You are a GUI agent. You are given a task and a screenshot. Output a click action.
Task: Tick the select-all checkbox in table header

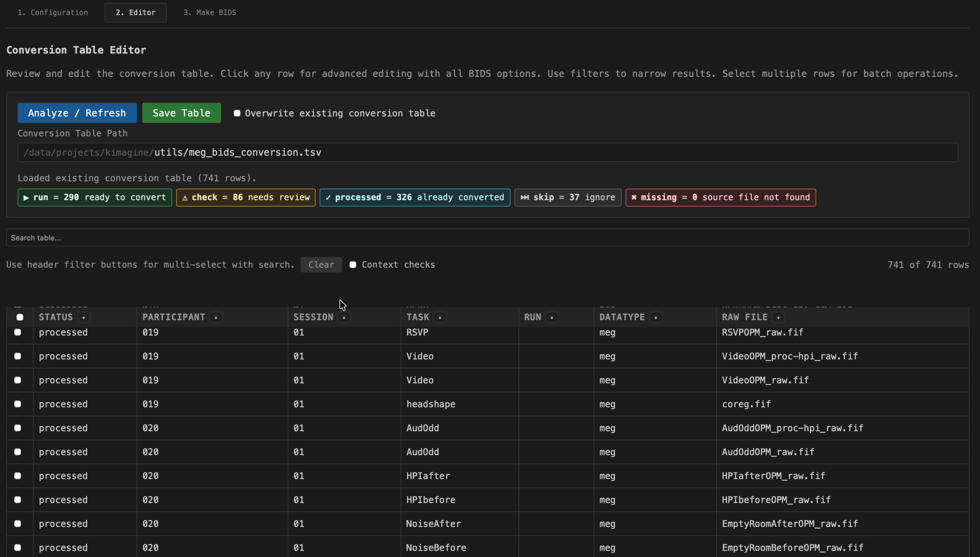tap(20, 317)
